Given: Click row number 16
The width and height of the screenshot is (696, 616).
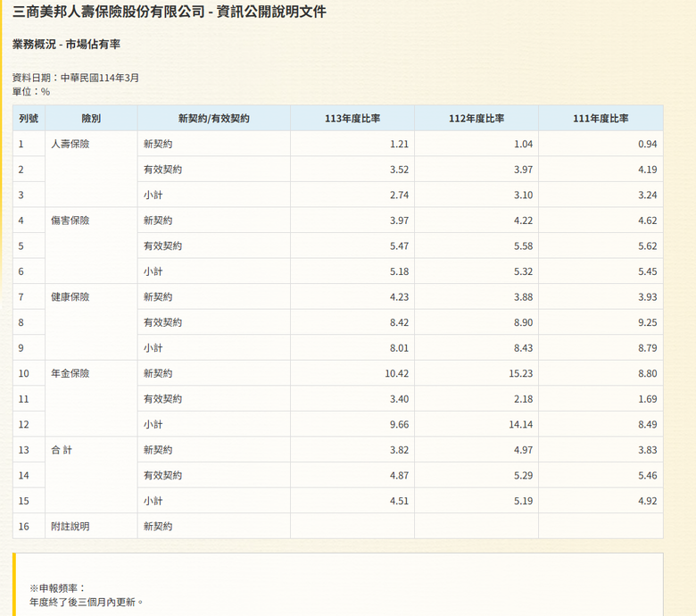Looking at the screenshot, I should [x=23, y=527].
